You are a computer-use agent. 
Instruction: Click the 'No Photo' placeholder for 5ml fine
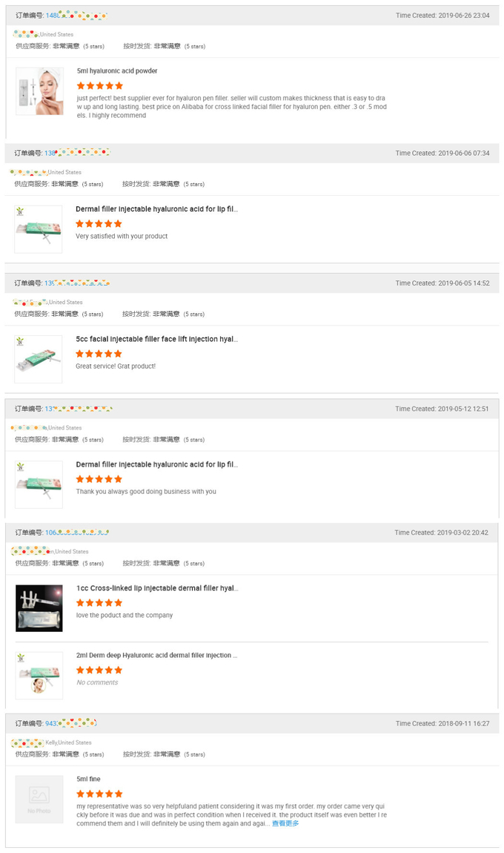click(x=39, y=799)
